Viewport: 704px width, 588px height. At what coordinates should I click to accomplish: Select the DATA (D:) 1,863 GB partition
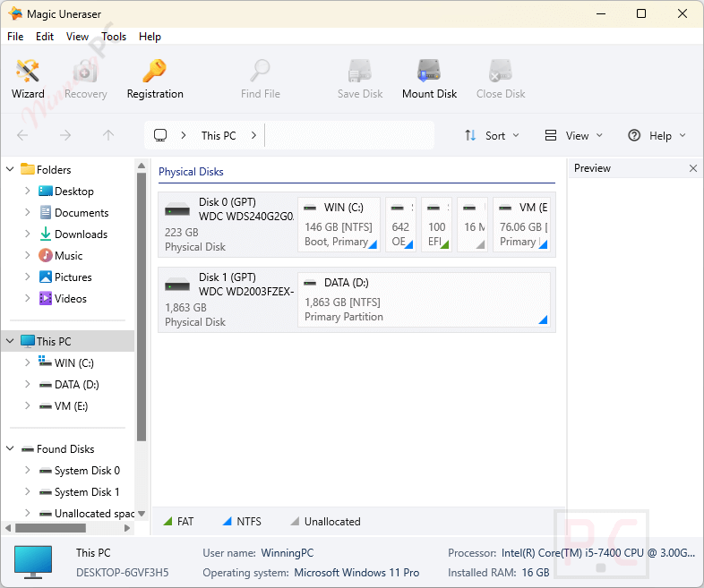pos(424,300)
